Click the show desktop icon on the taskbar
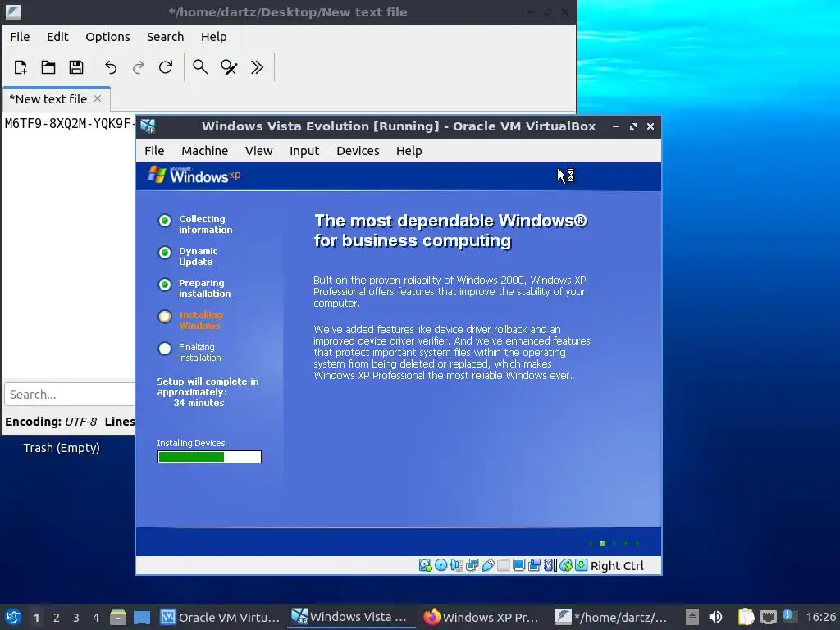 pos(142,617)
